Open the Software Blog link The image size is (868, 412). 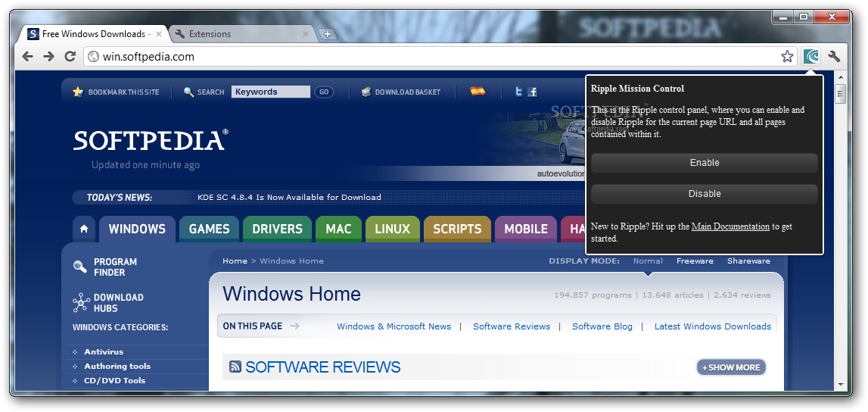pyautogui.click(x=602, y=326)
